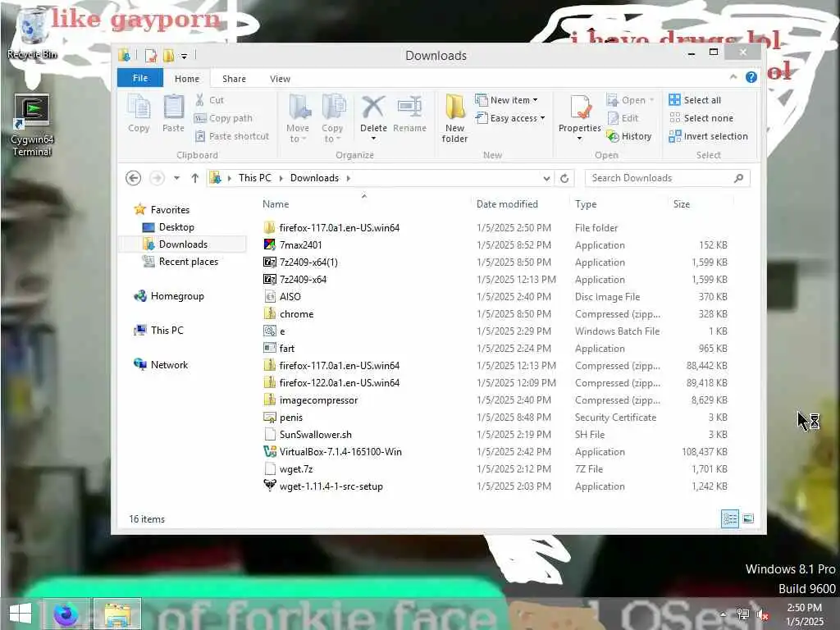Screen dimensions: 840x630
Task: Switch to Details view layout
Action: coord(729,518)
